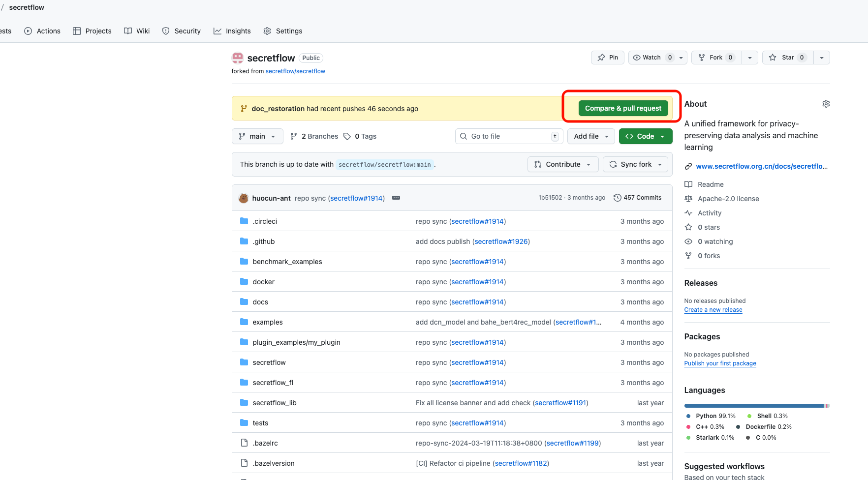Open the plugin_examples/my_plugin folder
This screenshot has height=480, width=868.
(x=296, y=342)
